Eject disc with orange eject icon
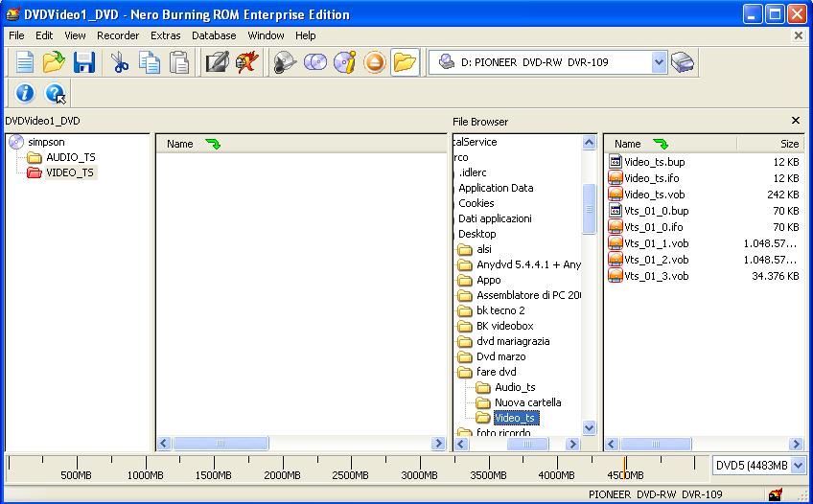This screenshot has height=504, width=813. point(375,62)
